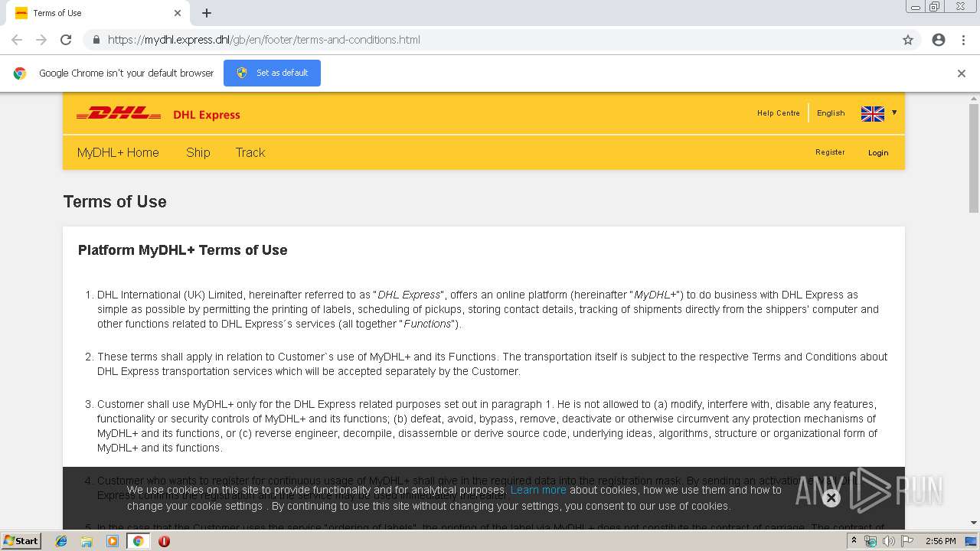Click the browser back arrow
The height and width of the screenshot is (551, 980).
(x=17, y=40)
